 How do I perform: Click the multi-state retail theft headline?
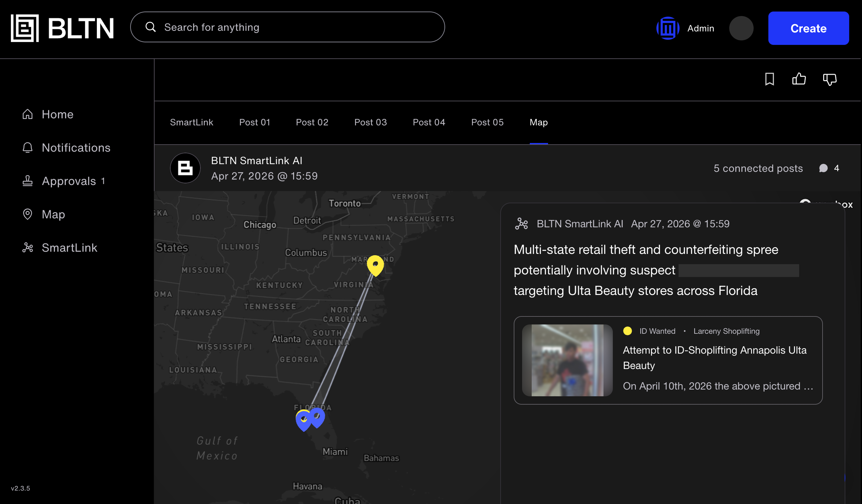tap(656, 270)
